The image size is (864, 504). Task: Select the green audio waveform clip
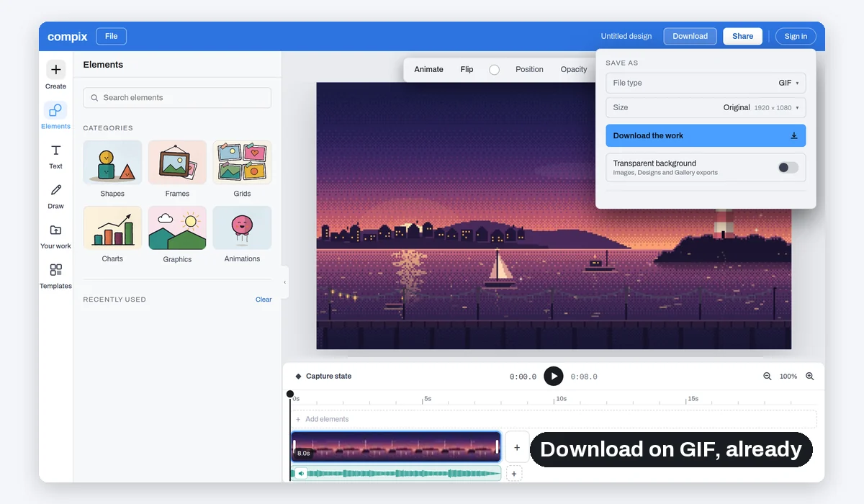pyautogui.click(x=395, y=473)
